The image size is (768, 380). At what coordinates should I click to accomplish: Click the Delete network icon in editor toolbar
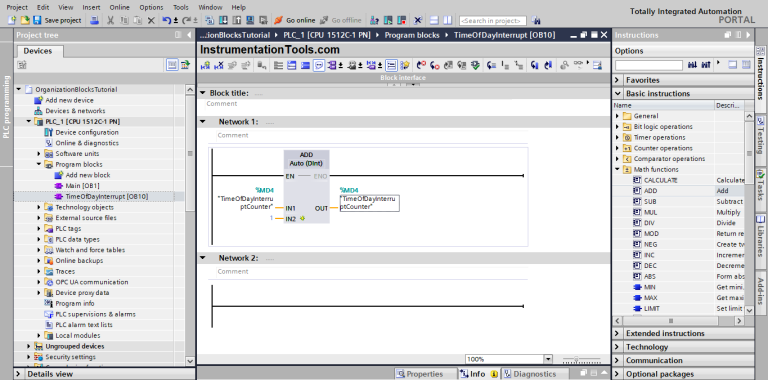[x=219, y=65]
